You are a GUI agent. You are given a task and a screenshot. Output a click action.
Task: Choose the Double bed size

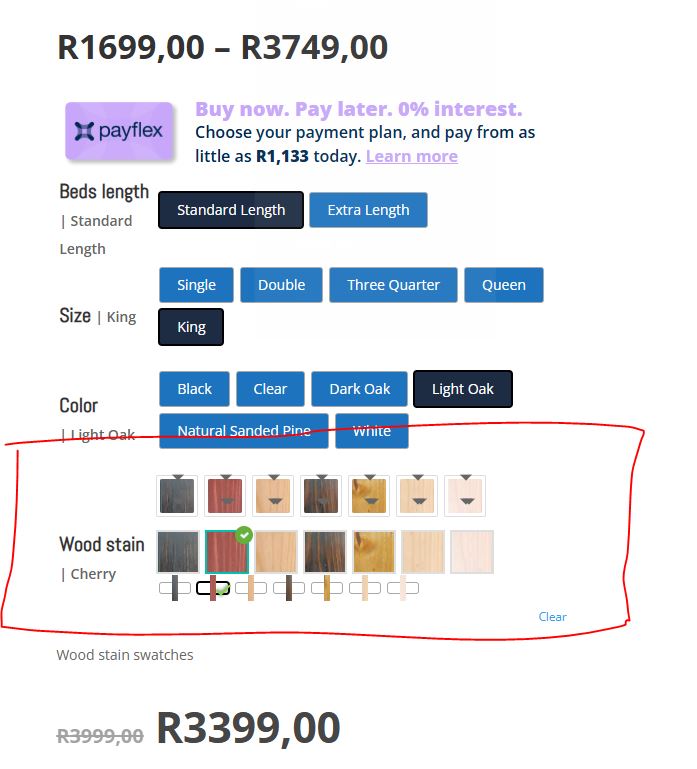[x=281, y=285]
